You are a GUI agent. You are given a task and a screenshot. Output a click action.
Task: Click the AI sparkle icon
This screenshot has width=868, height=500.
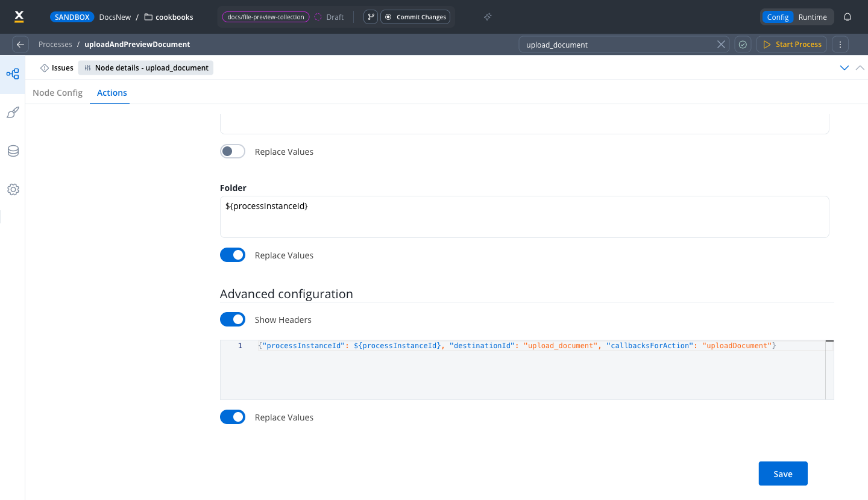tap(488, 17)
